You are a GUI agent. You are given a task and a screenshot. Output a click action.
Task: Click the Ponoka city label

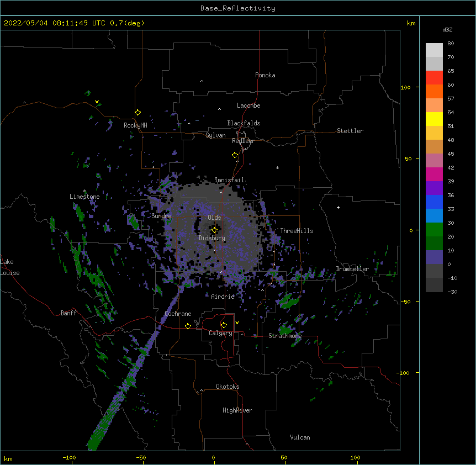[265, 75]
